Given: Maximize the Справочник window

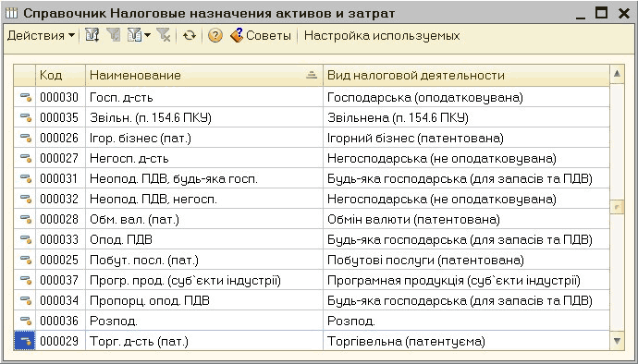Looking at the screenshot, I should [601, 13].
